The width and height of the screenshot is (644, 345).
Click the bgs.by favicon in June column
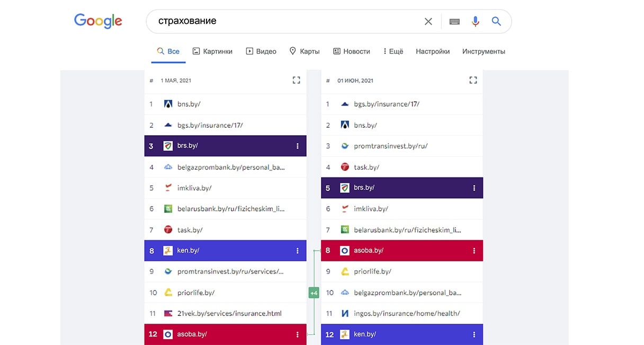[x=345, y=104]
